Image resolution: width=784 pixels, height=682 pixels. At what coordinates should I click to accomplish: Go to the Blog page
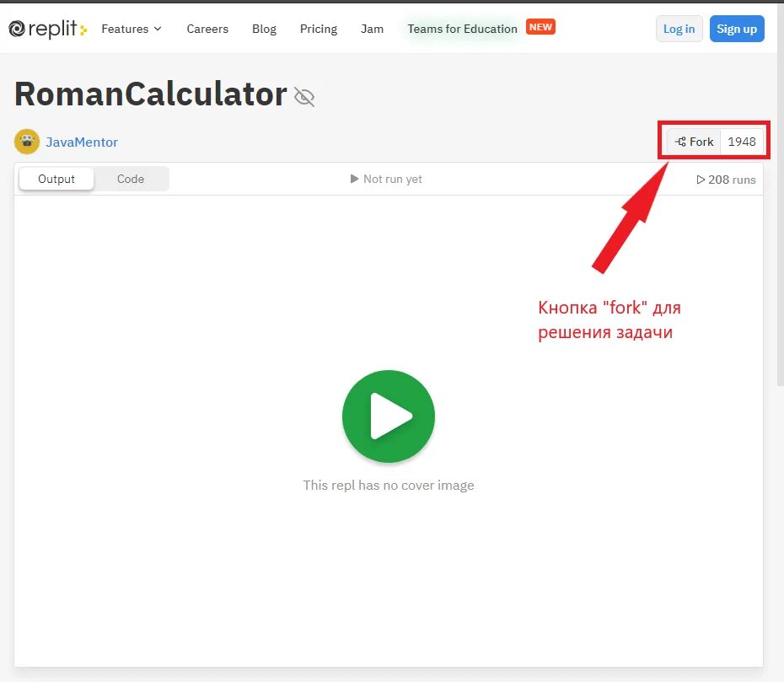coord(264,29)
